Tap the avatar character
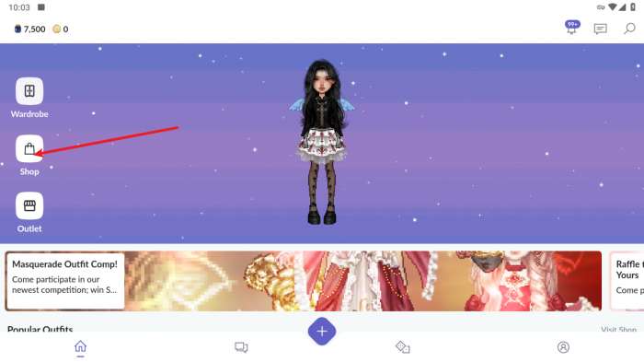Image resolution: width=644 pixels, height=362 pixels. pos(322,143)
